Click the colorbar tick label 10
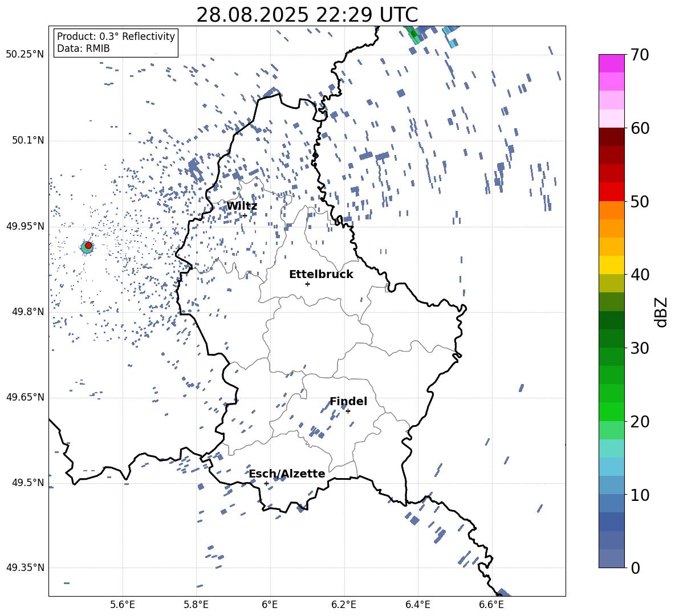Viewport: 675px width, 616px height. 640,495
